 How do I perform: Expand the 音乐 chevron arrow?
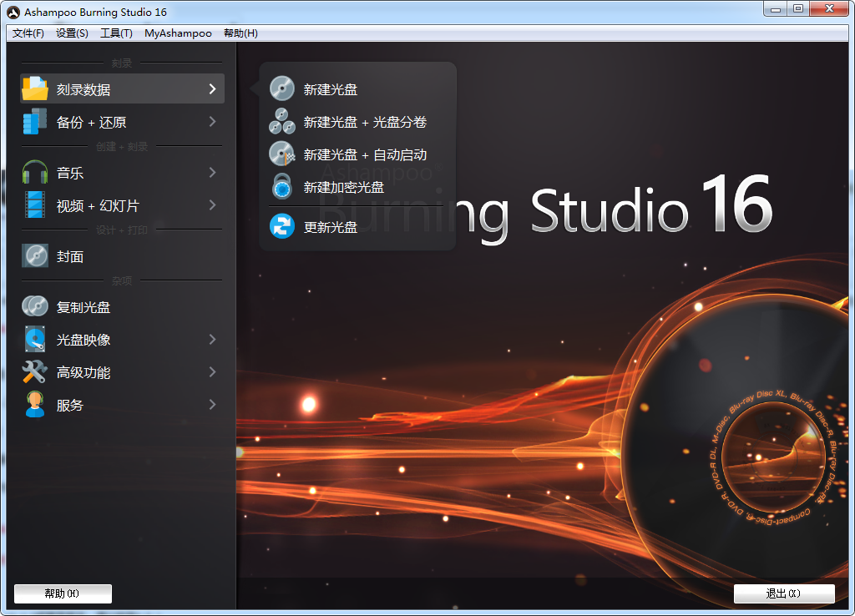[213, 172]
